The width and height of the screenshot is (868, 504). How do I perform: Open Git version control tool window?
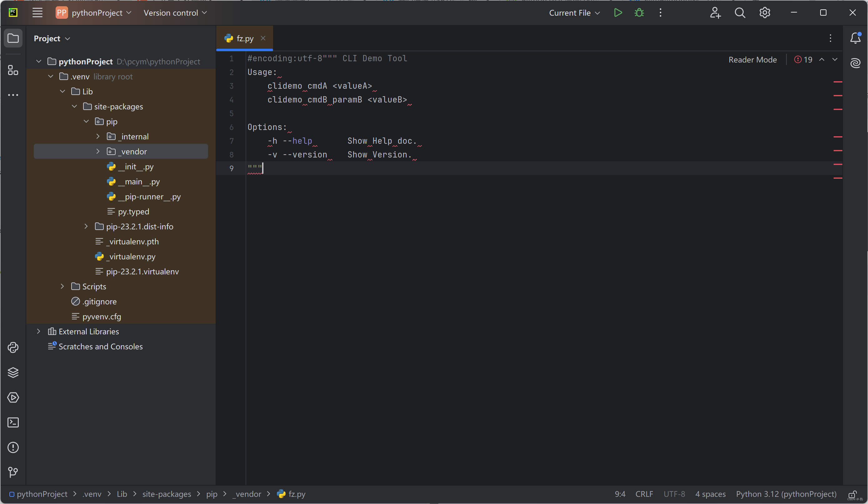click(x=13, y=472)
